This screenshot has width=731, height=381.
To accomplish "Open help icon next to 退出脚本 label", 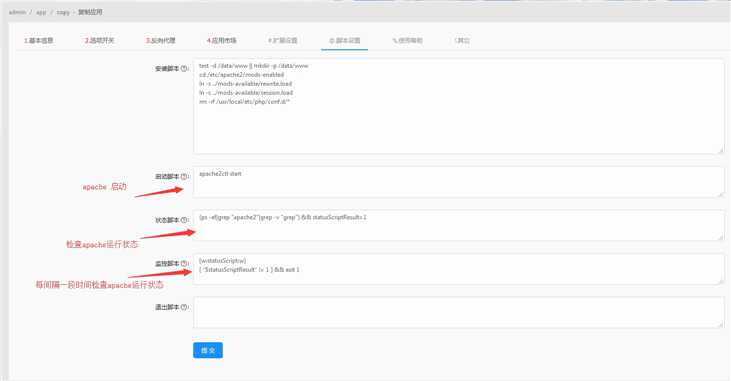I will tap(185, 307).
